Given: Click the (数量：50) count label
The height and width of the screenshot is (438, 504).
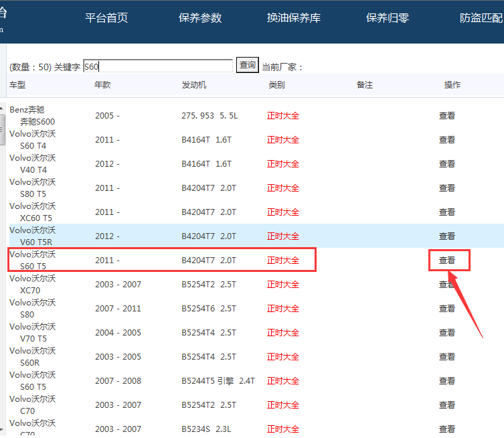Looking at the screenshot, I should point(31,67).
